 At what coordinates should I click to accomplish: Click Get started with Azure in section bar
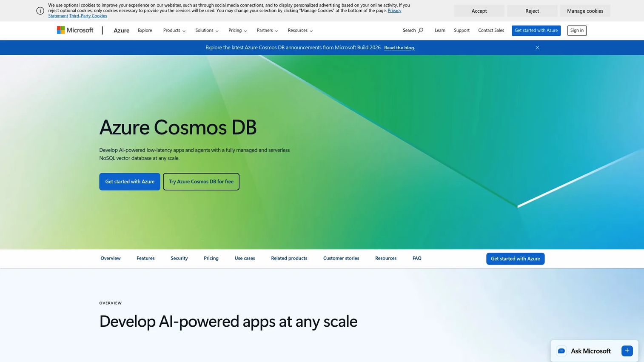coord(515,259)
